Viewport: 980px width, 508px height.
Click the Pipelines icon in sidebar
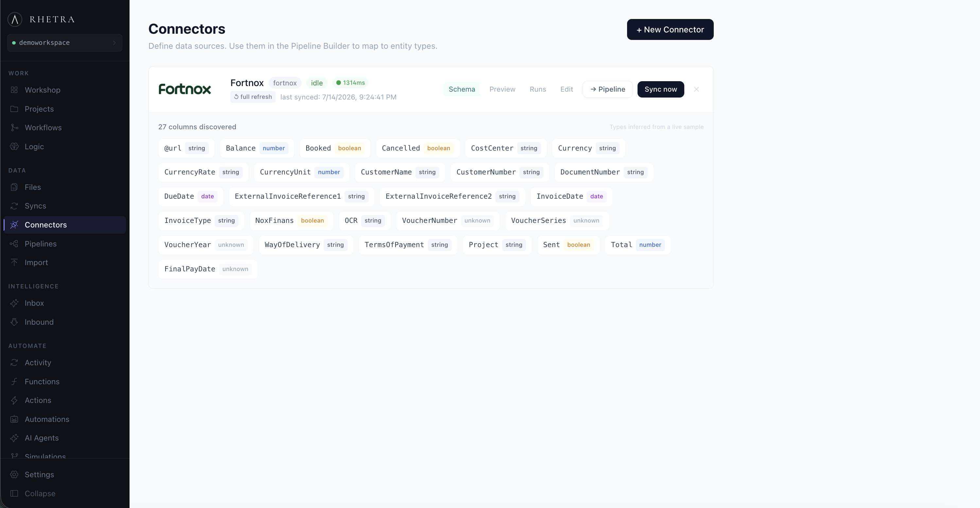[x=14, y=244]
